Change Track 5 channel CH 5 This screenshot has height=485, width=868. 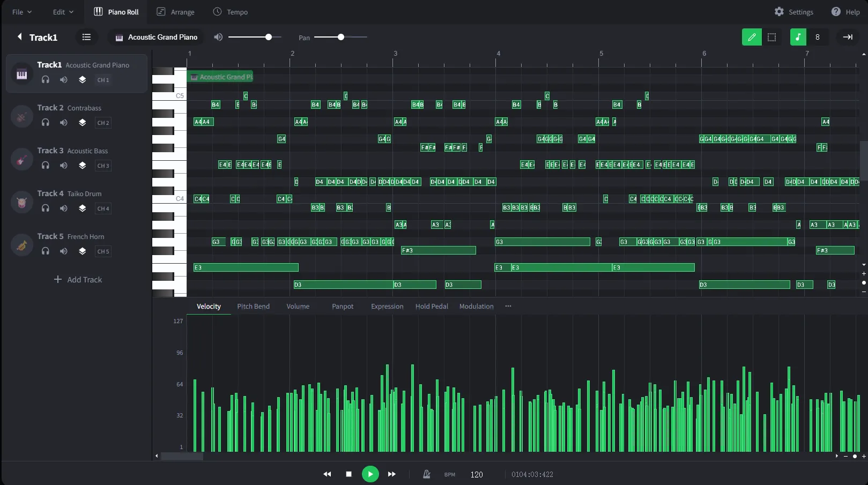[x=103, y=251]
